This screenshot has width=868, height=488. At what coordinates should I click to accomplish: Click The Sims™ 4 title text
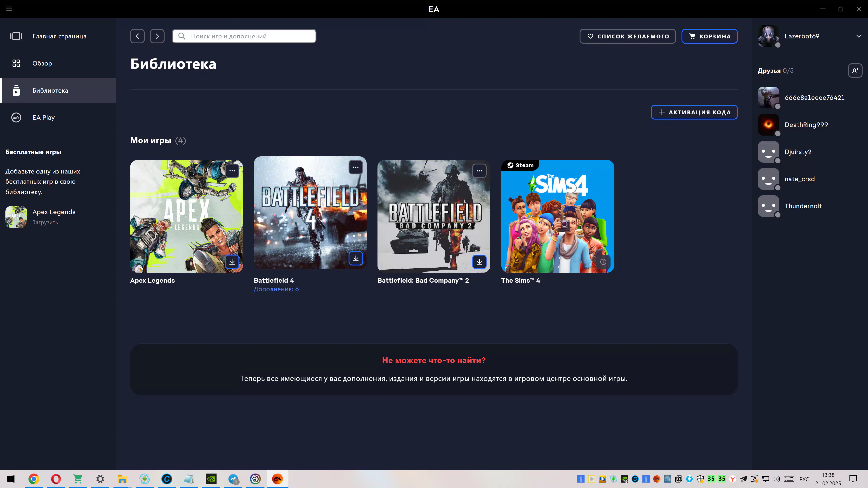point(521,280)
